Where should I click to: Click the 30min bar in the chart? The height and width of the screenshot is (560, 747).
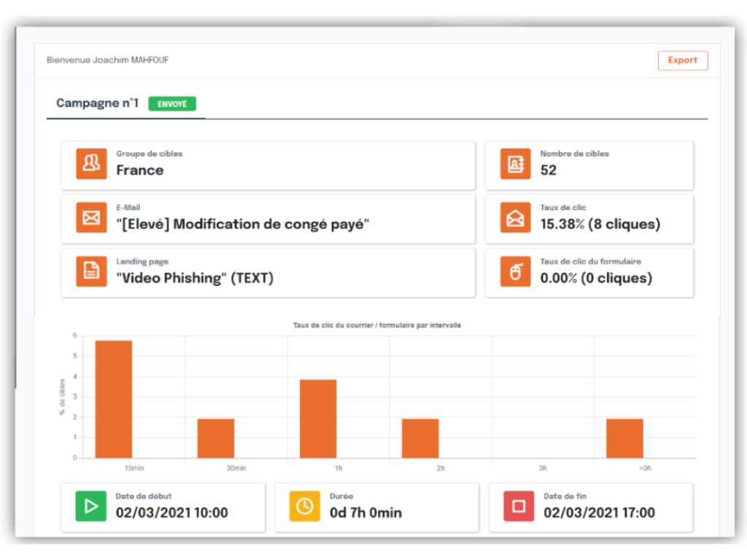[216, 438]
